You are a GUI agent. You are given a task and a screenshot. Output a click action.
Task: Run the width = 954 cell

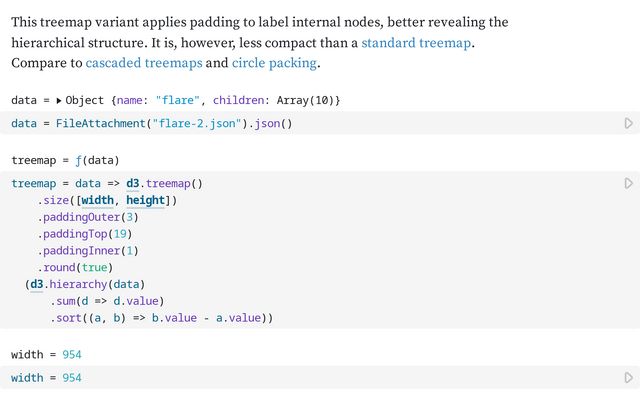628,378
